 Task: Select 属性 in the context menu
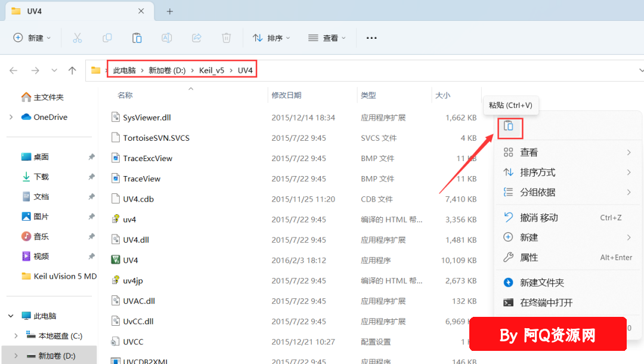pos(529,257)
